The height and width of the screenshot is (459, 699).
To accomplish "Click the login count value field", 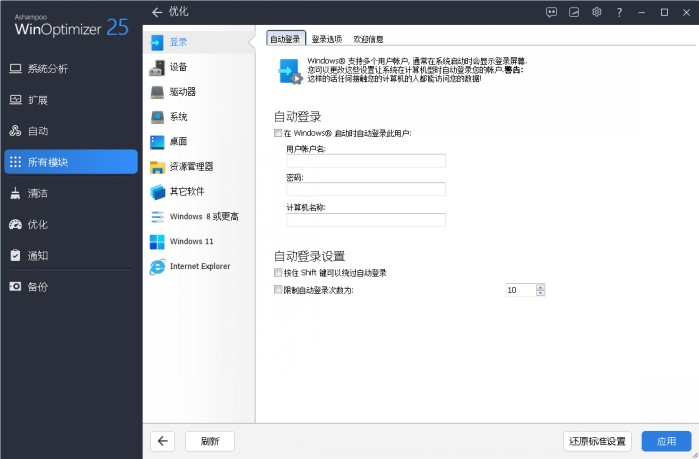I will coord(521,290).
